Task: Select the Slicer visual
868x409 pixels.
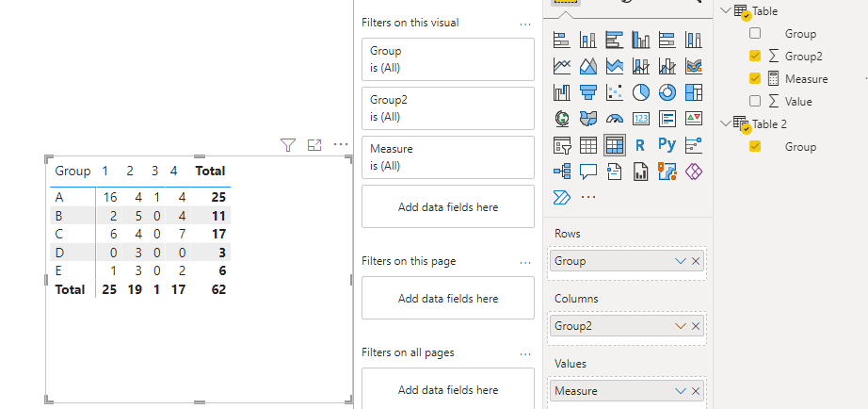Action: point(561,145)
